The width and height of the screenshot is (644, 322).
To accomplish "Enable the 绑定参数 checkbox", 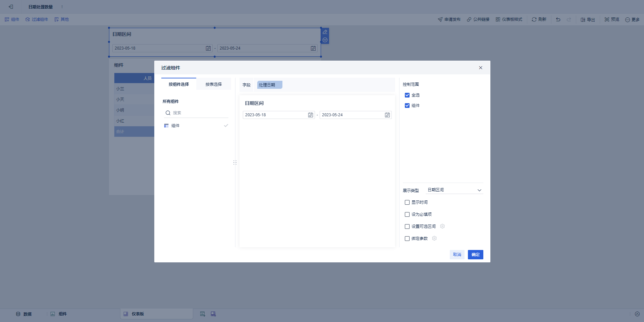I will point(407,239).
